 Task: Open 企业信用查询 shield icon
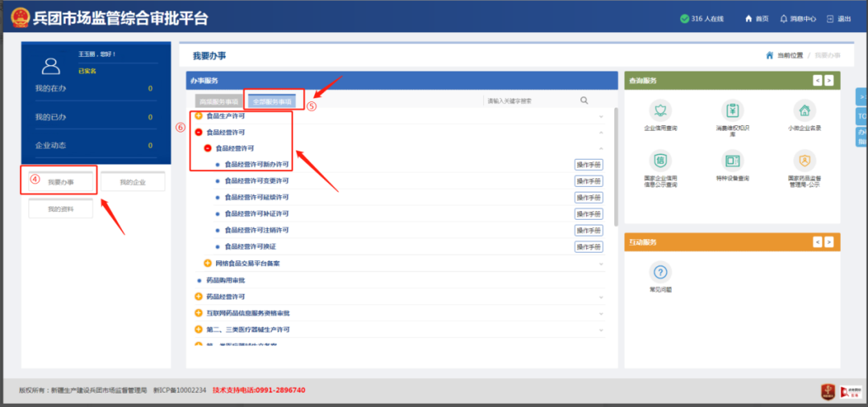coord(661,110)
